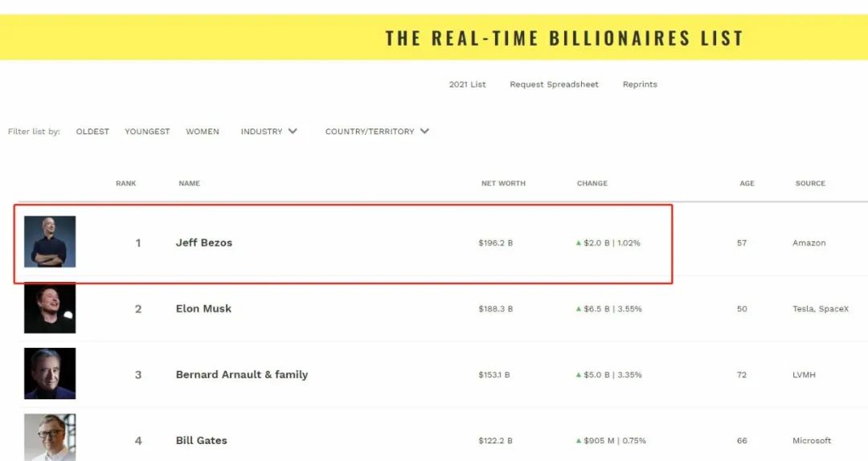Filter list by Oldest
868x461 pixels.
92,132
